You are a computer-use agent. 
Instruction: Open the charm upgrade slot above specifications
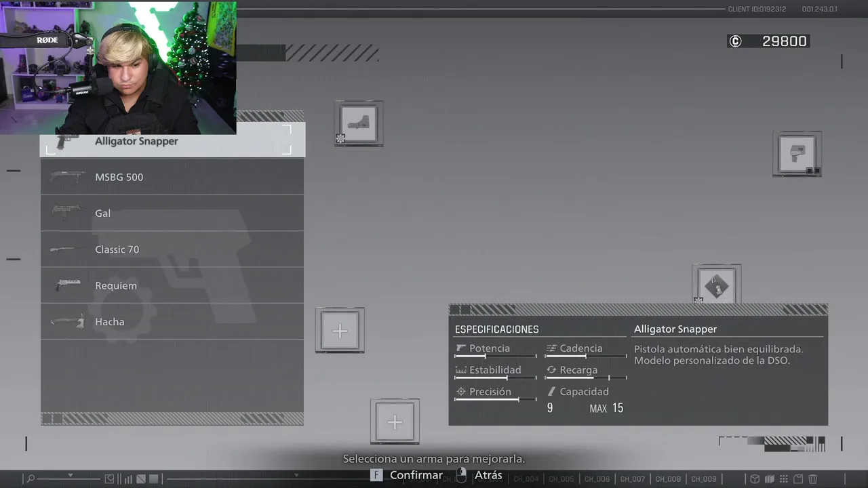tap(717, 285)
